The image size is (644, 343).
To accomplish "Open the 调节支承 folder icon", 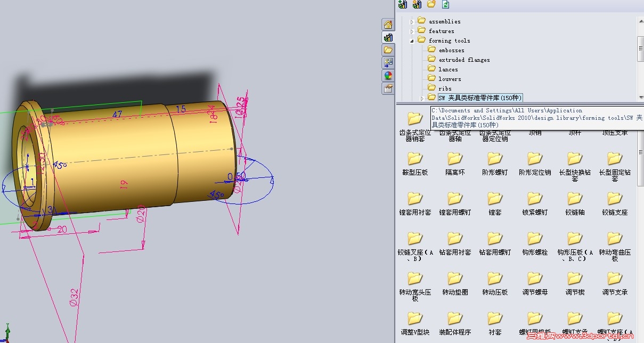I will coord(615,279).
